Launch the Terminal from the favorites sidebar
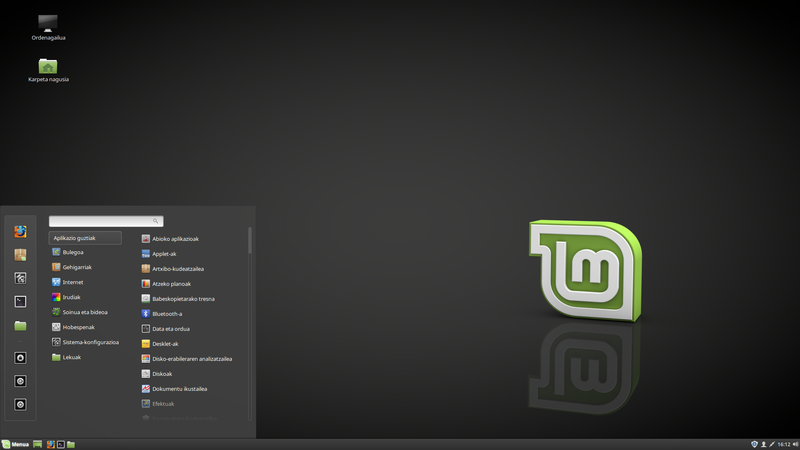 [20, 302]
